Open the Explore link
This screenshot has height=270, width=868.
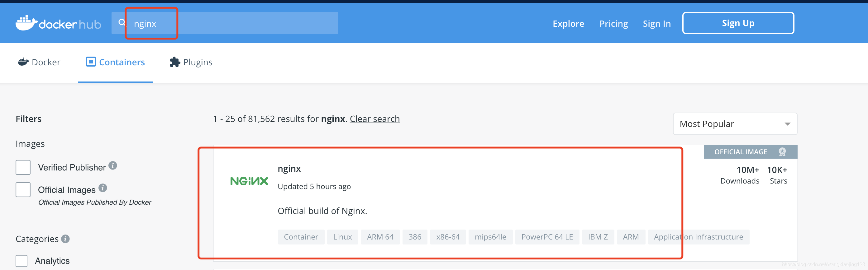pos(568,24)
